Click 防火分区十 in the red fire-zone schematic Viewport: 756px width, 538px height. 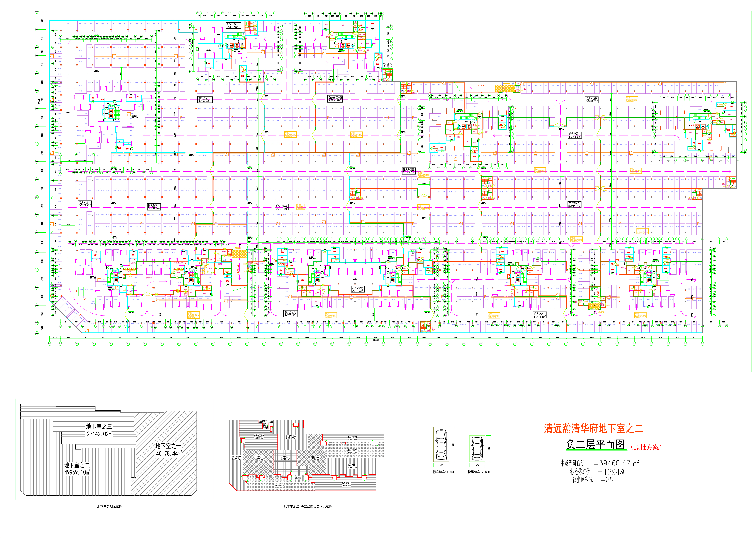pyautogui.click(x=236, y=458)
